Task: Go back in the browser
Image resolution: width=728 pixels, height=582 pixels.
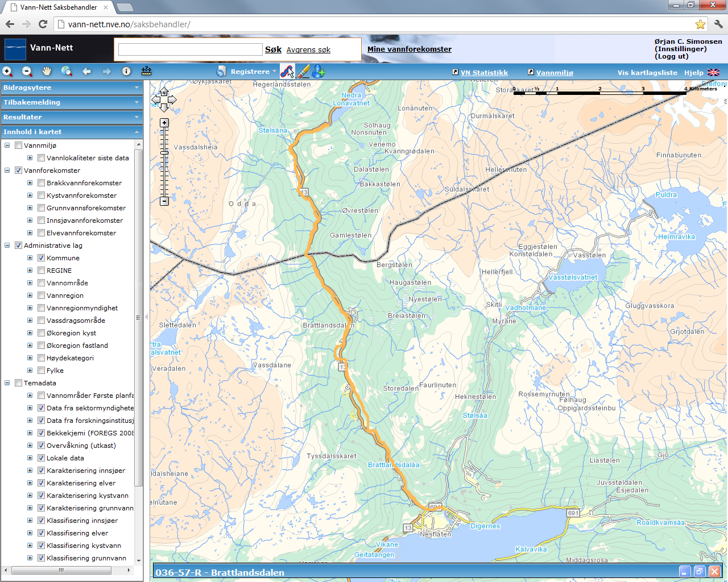Action: [10, 24]
